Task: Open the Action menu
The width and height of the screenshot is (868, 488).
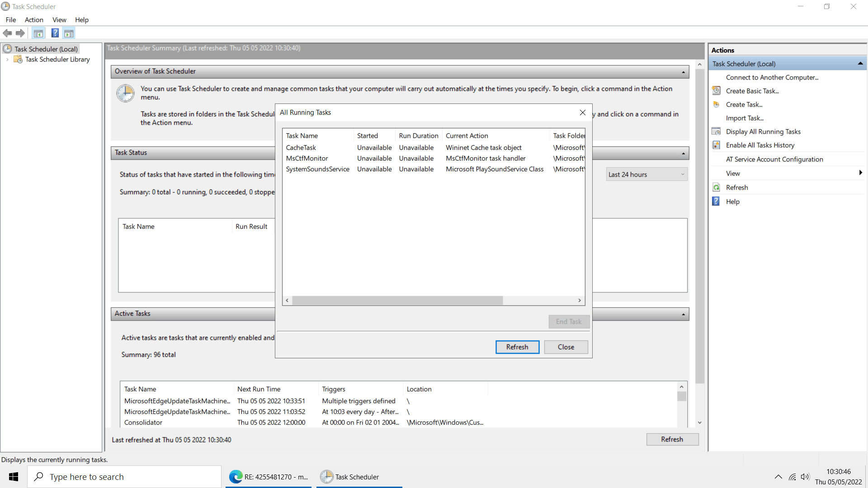Action: (x=34, y=20)
